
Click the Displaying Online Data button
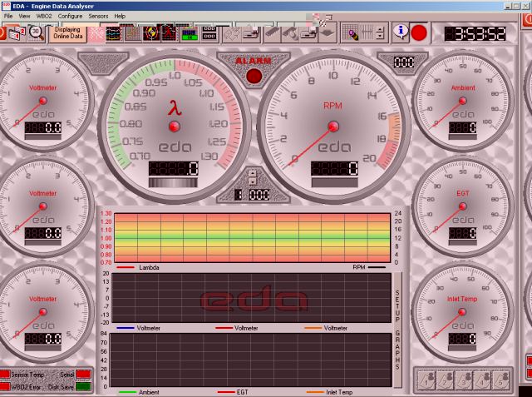tap(67, 33)
